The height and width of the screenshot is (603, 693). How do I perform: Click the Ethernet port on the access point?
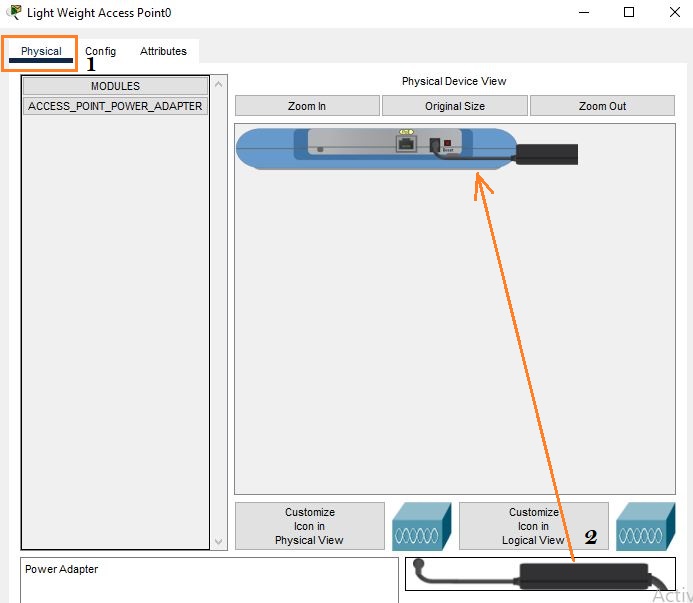pyautogui.click(x=406, y=143)
